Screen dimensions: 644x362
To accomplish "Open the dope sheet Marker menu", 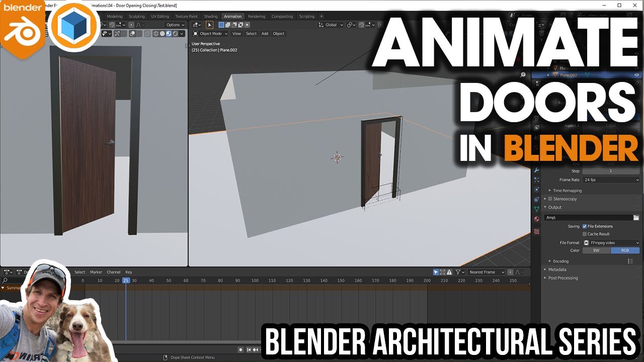I will pyautogui.click(x=96, y=272).
